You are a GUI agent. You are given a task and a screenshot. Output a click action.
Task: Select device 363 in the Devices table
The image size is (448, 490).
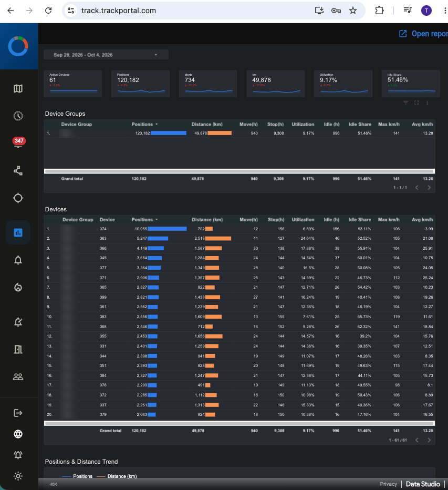[x=103, y=239]
